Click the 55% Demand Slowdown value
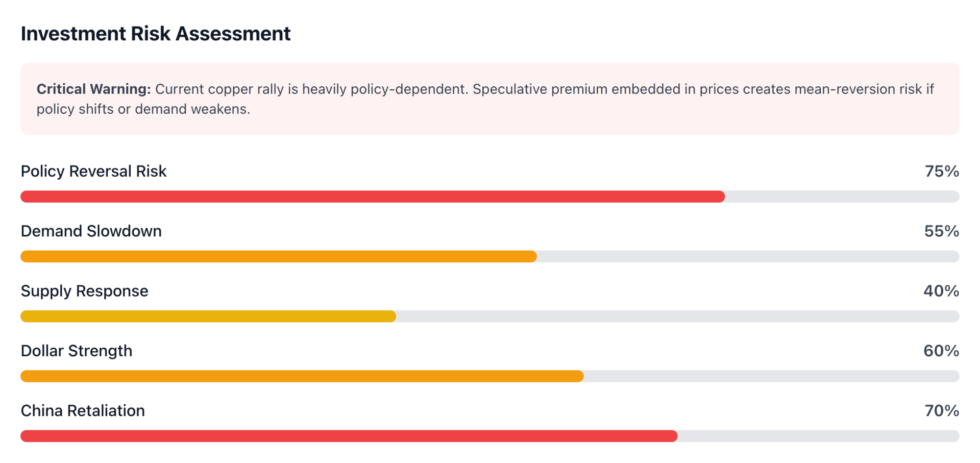Image resolution: width=980 pixels, height=463 pixels. click(x=941, y=231)
